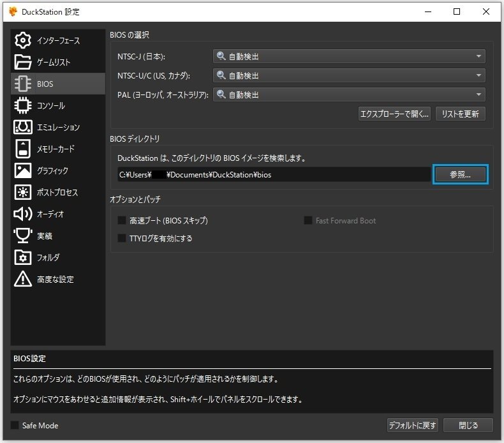This screenshot has width=504, height=443.
Task: Click the Post-Processing brightness icon
Action: pyautogui.click(x=23, y=192)
